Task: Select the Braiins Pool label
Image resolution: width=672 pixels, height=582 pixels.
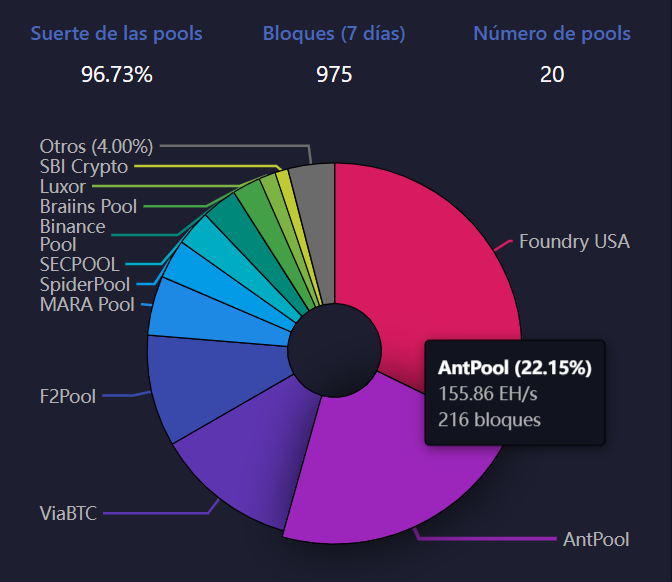Action: pos(88,207)
